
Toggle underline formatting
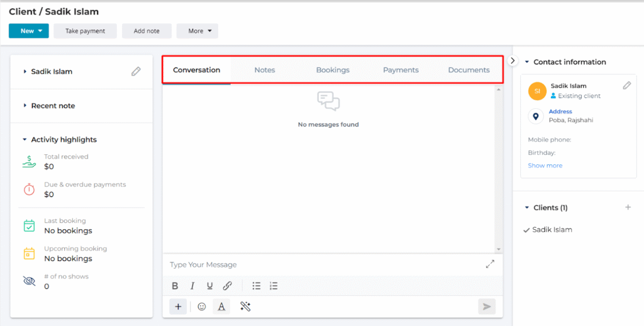pyautogui.click(x=210, y=286)
